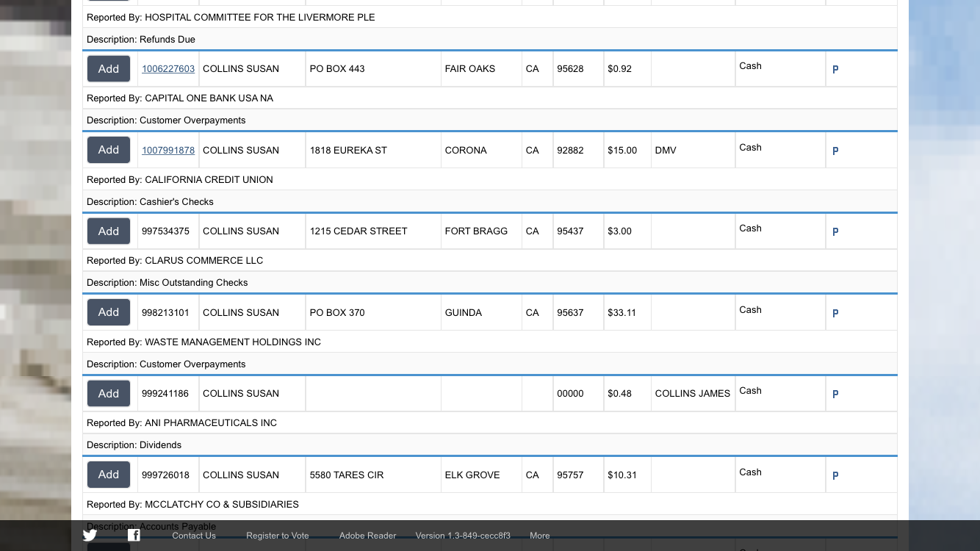This screenshot has width=980, height=551.
Task: Click the amount $10.31
Action: click(622, 475)
